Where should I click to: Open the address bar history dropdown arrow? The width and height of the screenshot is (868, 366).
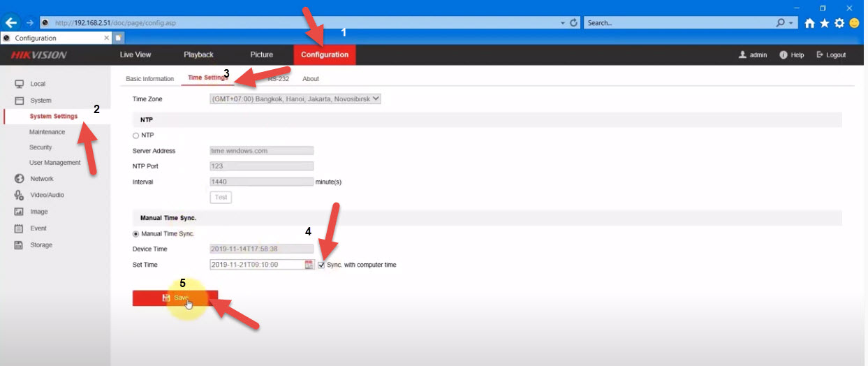tap(563, 23)
